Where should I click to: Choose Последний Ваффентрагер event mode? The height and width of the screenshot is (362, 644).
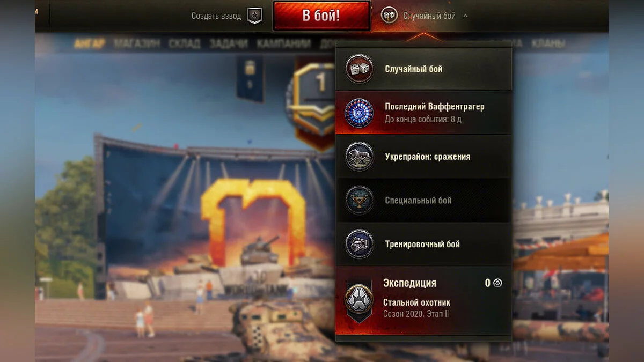pos(423,113)
